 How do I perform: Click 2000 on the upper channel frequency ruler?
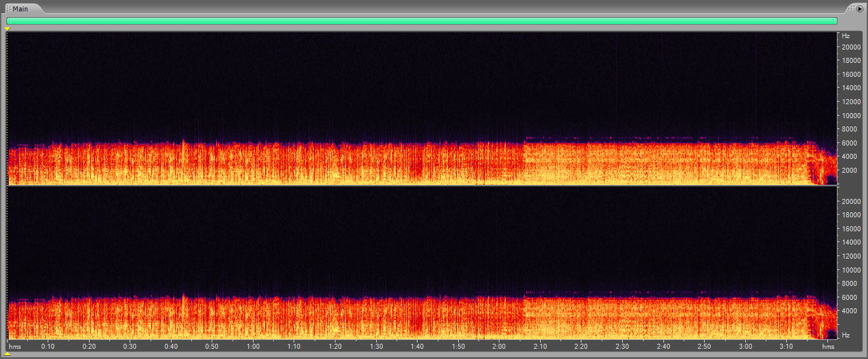click(x=850, y=170)
